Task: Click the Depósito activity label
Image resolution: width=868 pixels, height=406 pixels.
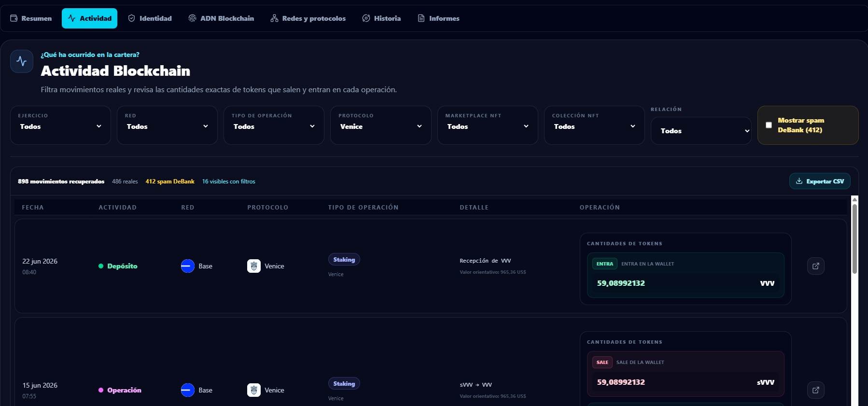Action: pos(122,266)
